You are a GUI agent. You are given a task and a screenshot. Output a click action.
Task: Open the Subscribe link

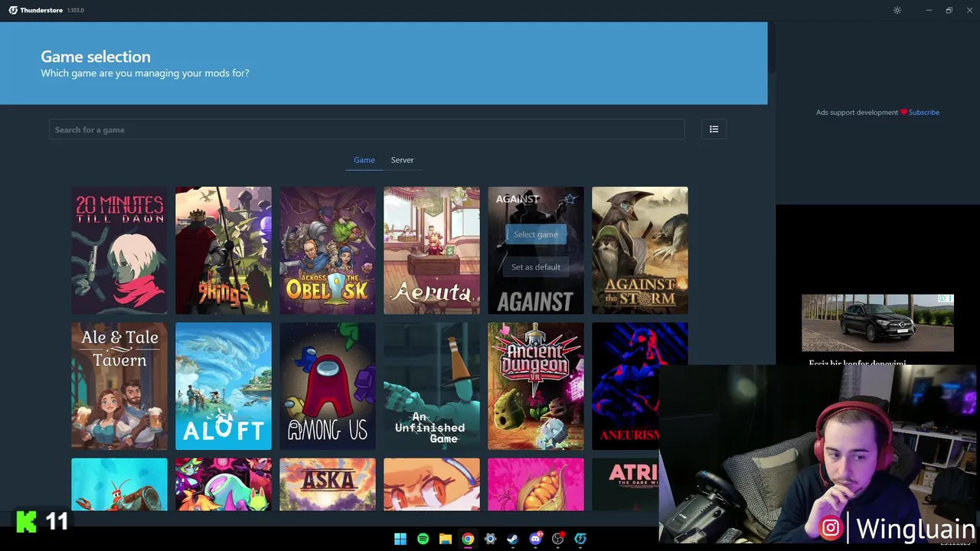point(923,112)
